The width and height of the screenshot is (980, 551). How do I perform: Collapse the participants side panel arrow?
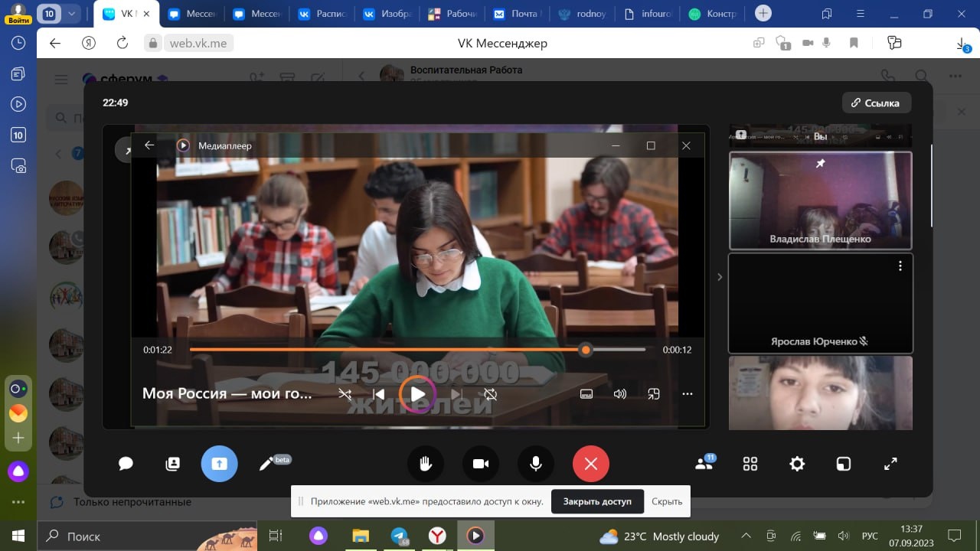[720, 277]
